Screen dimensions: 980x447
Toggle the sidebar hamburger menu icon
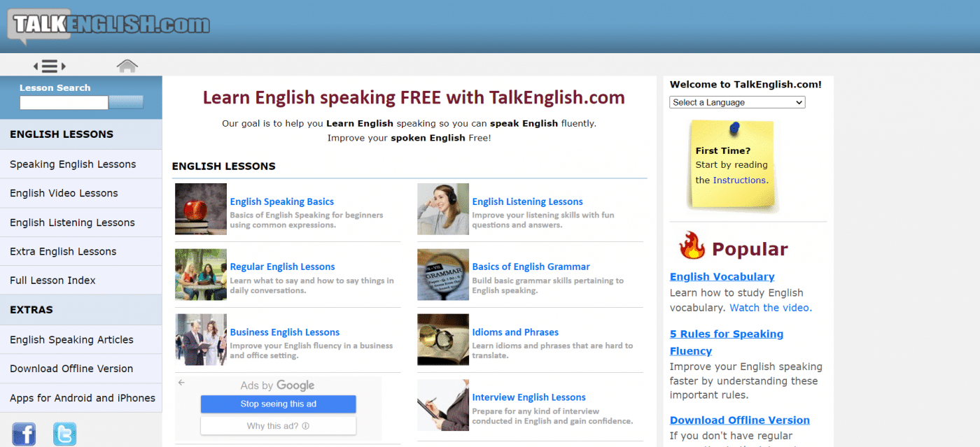[x=48, y=65]
